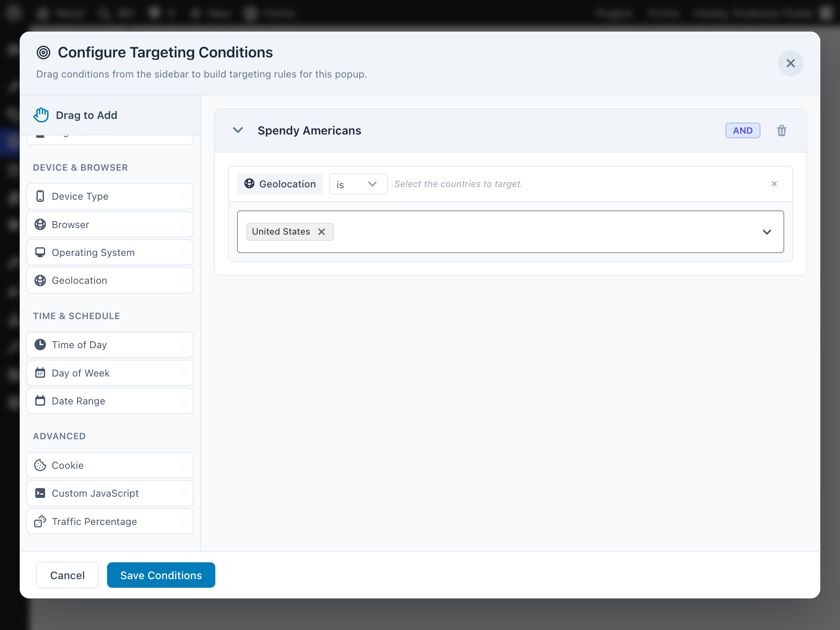The height and width of the screenshot is (630, 840).
Task: Click the Traffic Percentage dice icon
Action: click(40, 521)
